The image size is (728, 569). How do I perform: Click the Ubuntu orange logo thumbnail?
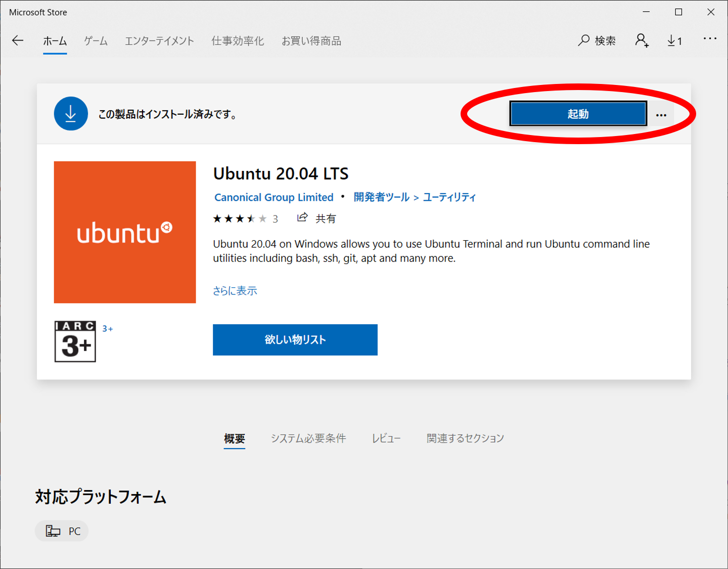[125, 232]
